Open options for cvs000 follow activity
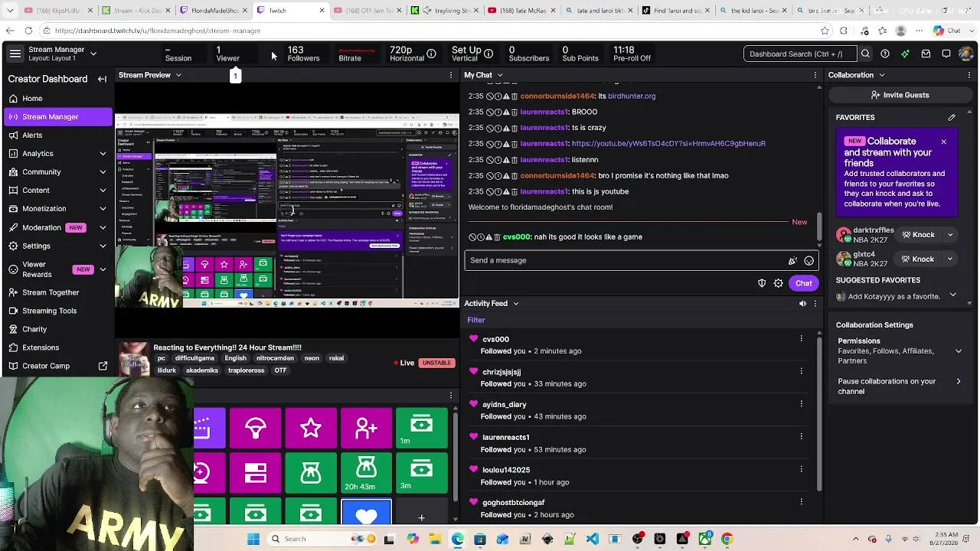 pyautogui.click(x=802, y=339)
